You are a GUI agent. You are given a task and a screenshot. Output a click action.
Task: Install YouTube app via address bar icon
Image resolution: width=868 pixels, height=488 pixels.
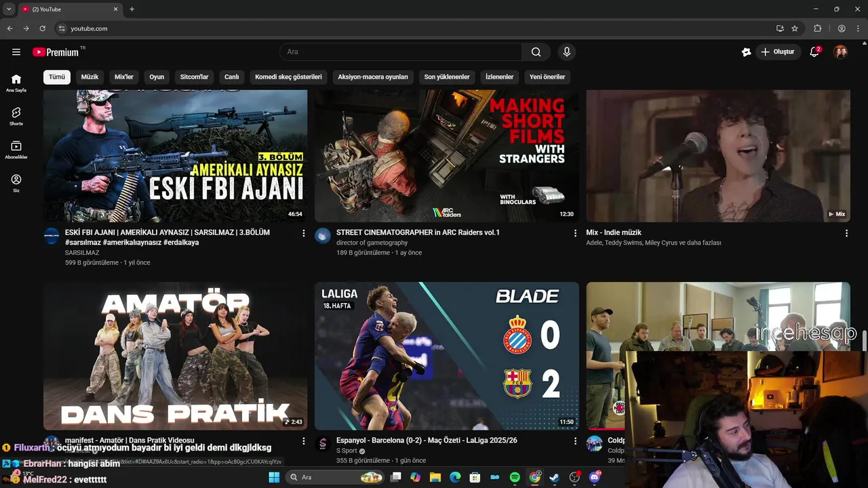point(780,28)
